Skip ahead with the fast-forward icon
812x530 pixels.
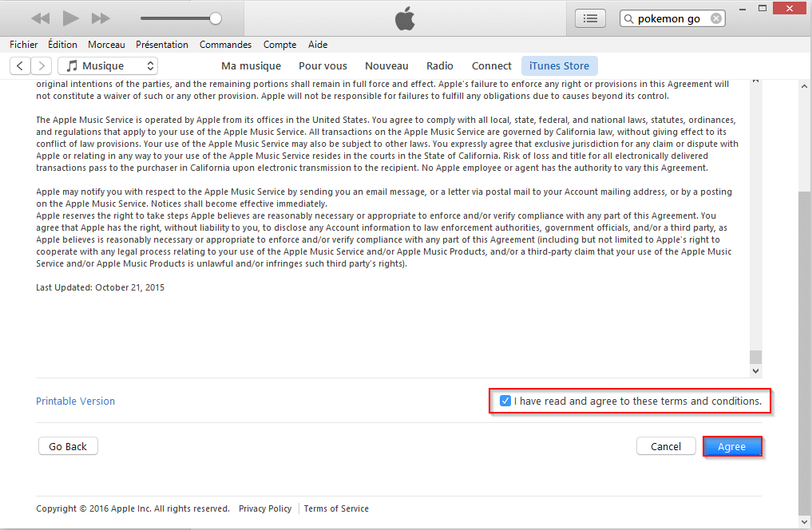point(101,18)
